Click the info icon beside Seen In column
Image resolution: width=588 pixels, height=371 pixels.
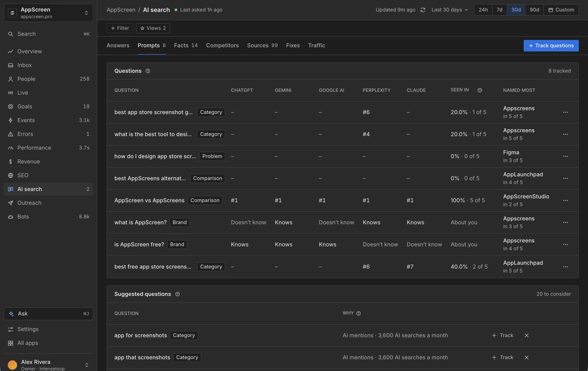[480, 90]
